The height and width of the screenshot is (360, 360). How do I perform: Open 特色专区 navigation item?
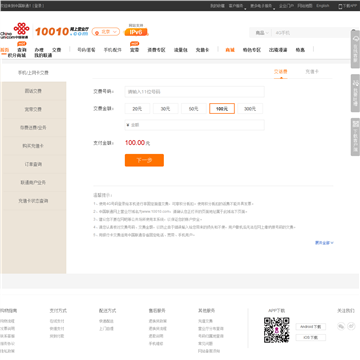point(252,50)
